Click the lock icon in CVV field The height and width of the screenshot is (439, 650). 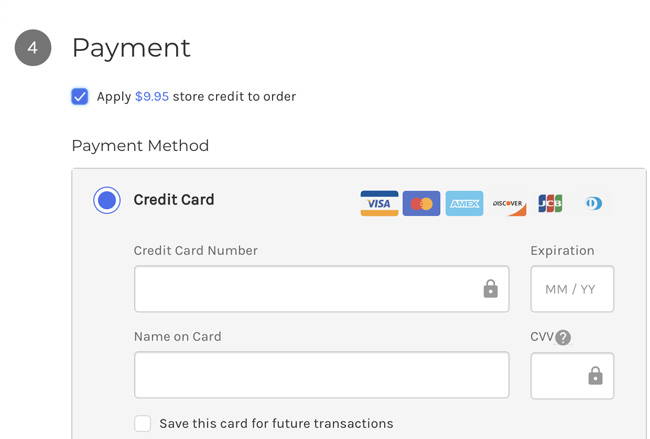pos(595,376)
